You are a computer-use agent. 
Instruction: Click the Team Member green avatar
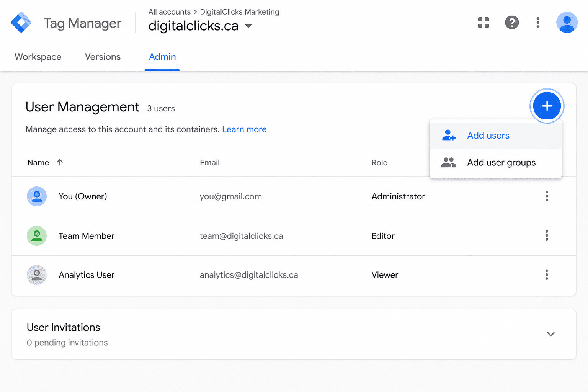click(37, 236)
